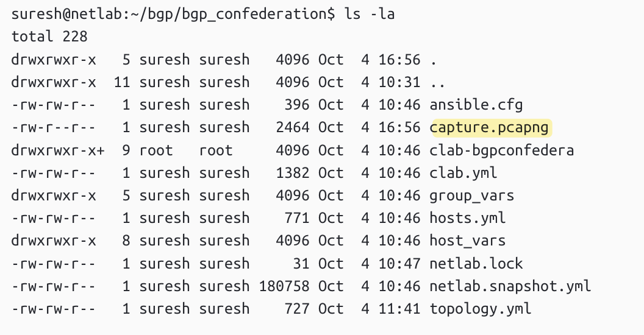Click the topology.yml filename
Screen dimensions: 644x335
(481, 309)
